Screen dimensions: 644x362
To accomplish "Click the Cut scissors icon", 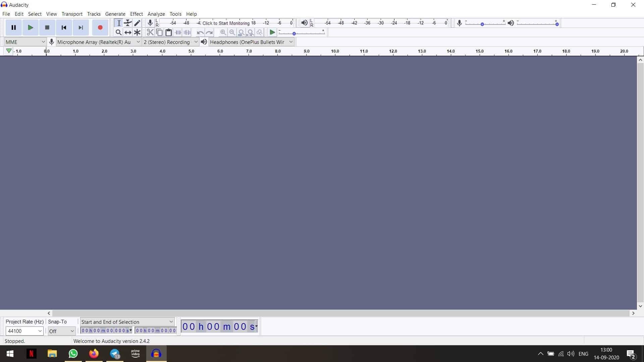I will click(x=150, y=33).
